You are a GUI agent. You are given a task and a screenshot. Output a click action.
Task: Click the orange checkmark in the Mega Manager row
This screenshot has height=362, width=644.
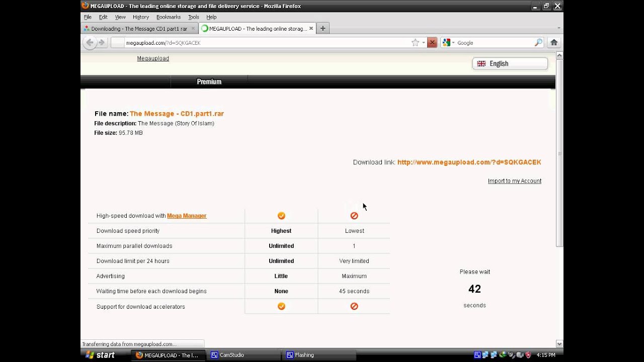click(281, 216)
